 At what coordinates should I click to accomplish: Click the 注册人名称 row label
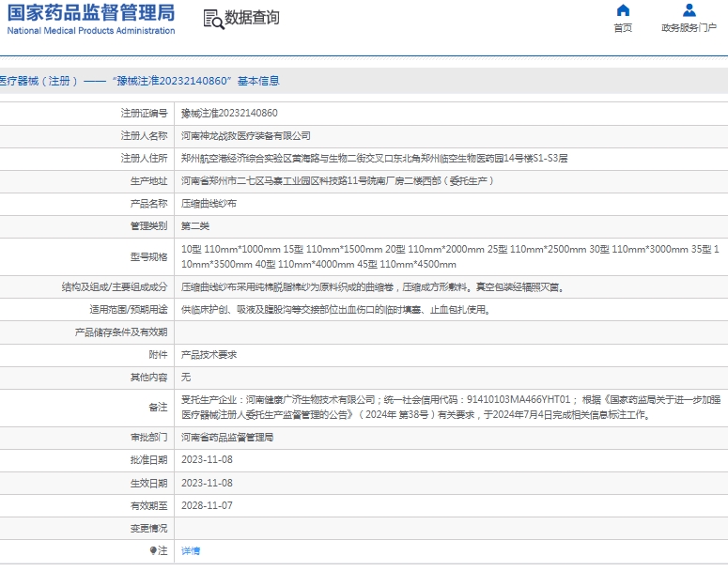click(x=144, y=135)
